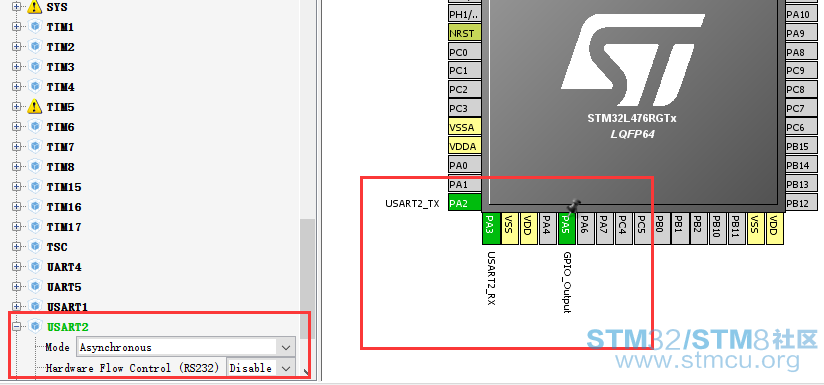Click the PA1 pin
824x385 pixels.
click(x=465, y=184)
